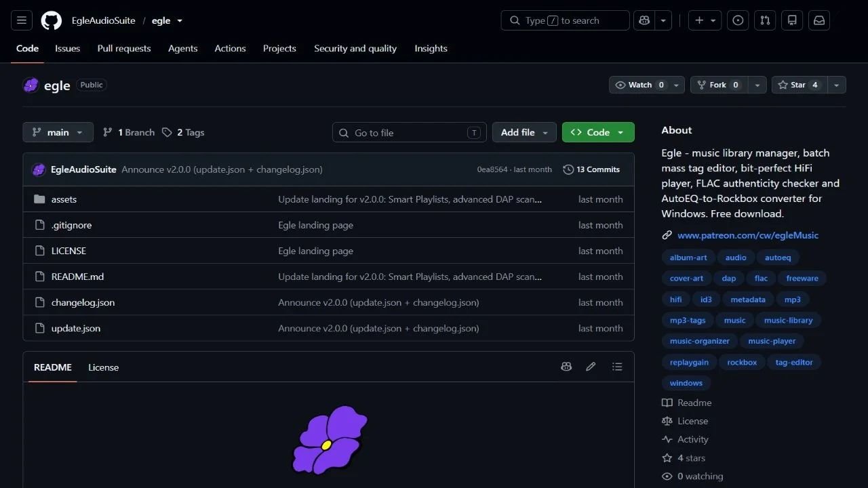View the 2 Tags link
This screenshot has width=868, height=488.
(183, 132)
